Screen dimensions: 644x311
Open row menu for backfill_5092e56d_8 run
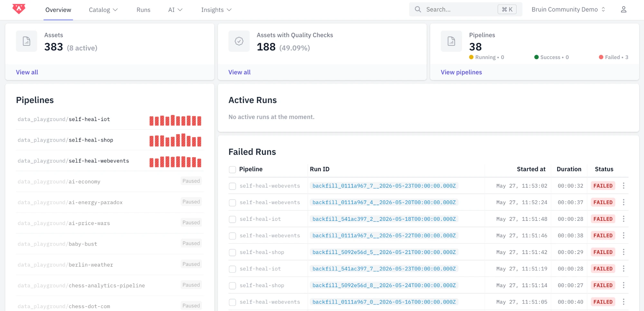pos(624,285)
